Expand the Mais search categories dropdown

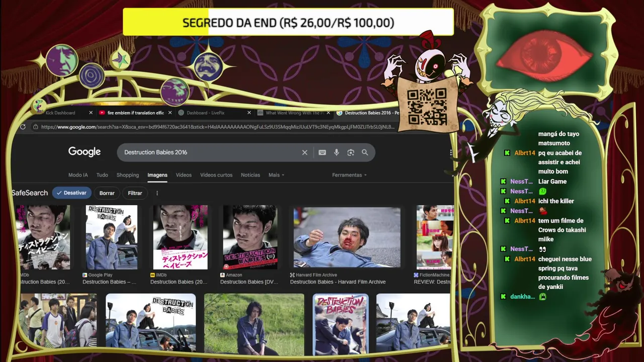pyautogui.click(x=276, y=175)
